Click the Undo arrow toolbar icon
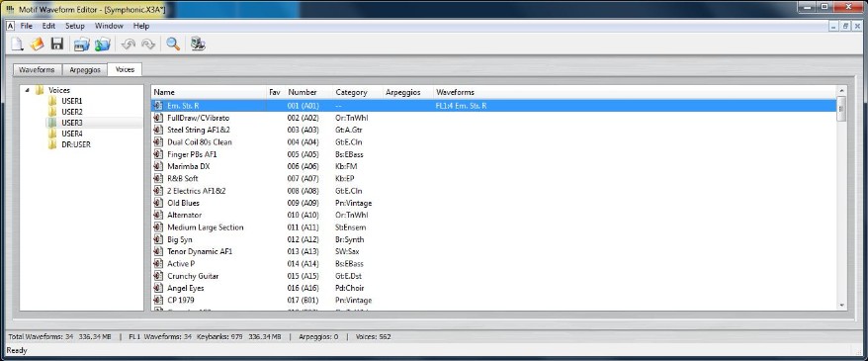 [x=128, y=45]
